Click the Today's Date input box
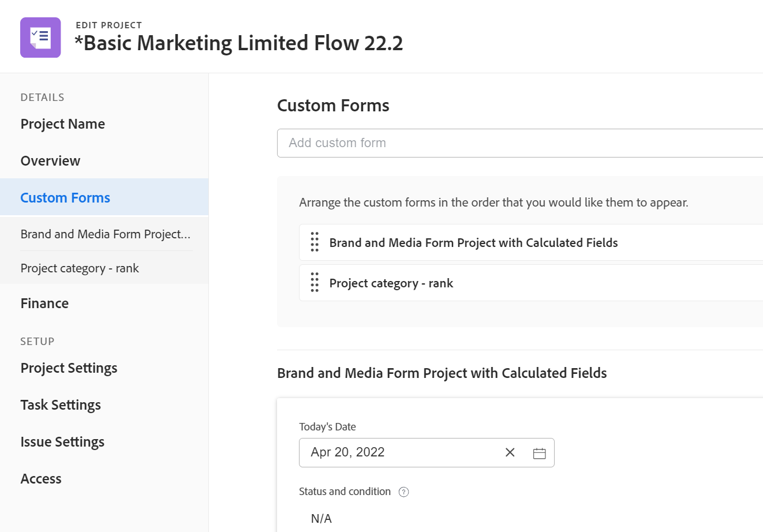 point(398,452)
